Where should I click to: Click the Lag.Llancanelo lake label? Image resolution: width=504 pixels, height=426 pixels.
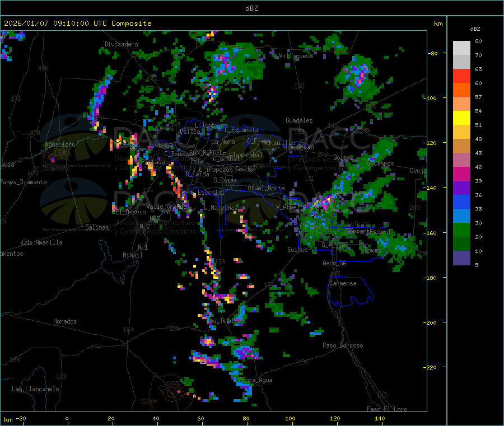(x=36, y=389)
